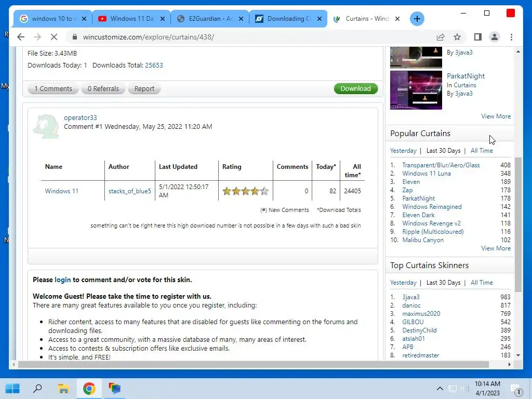
Task: Close the Curtains tab
Action: (x=397, y=19)
